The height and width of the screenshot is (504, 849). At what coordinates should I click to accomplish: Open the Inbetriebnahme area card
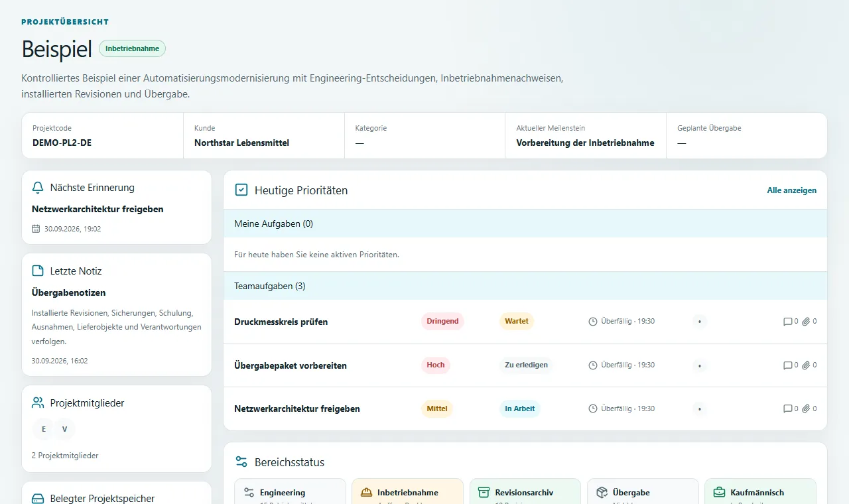[x=408, y=491]
